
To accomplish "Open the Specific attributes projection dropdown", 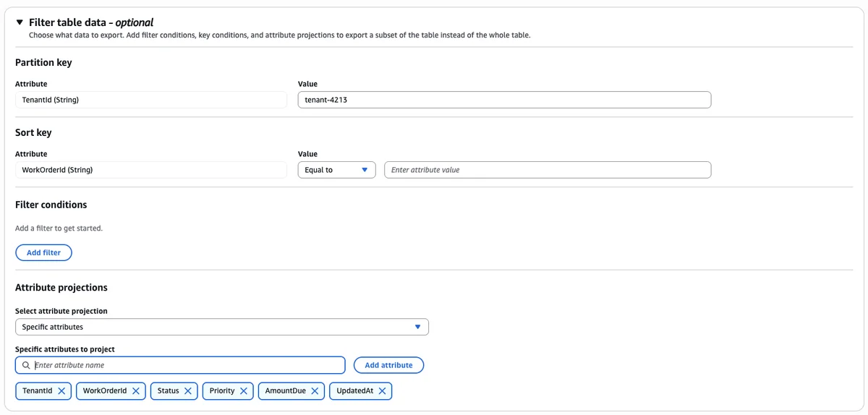I will (222, 327).
